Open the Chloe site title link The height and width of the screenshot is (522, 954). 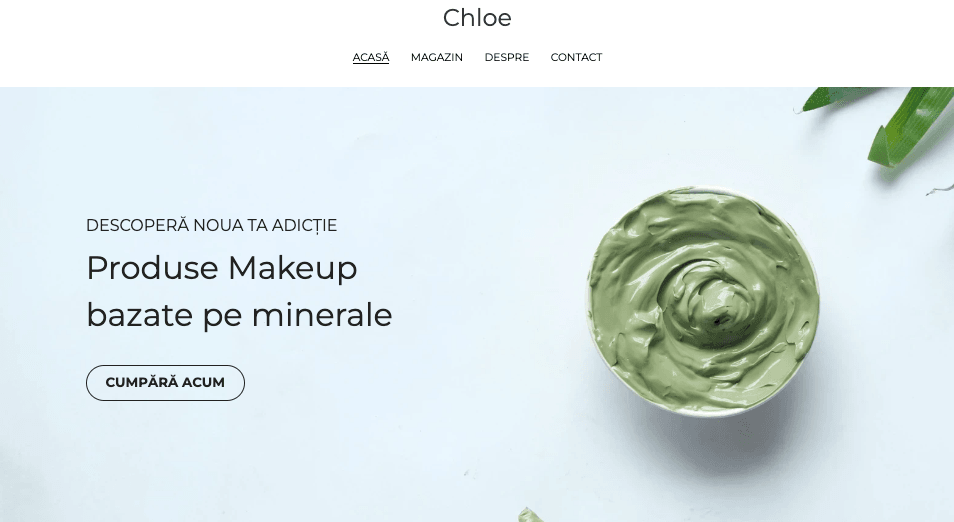coord(477,18)
